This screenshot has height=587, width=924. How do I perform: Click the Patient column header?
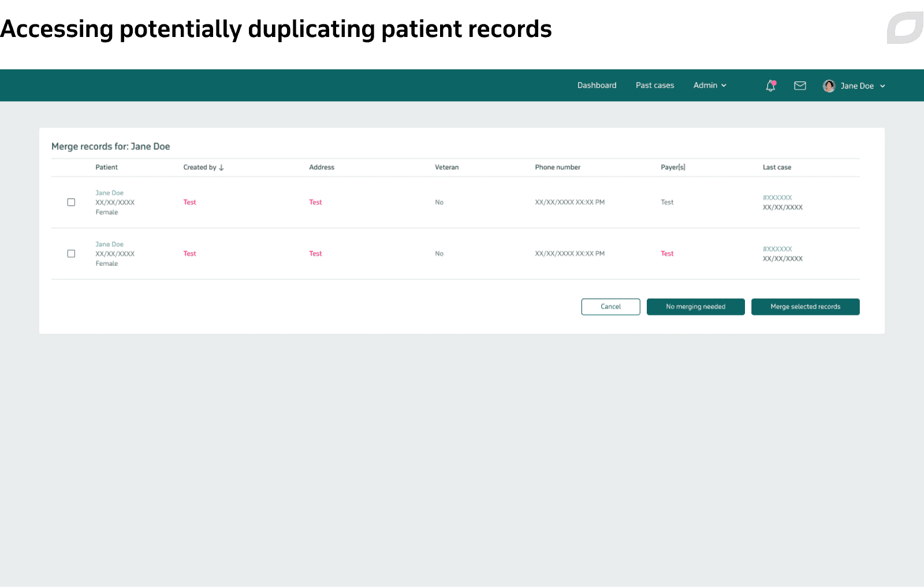pos(106,168)
